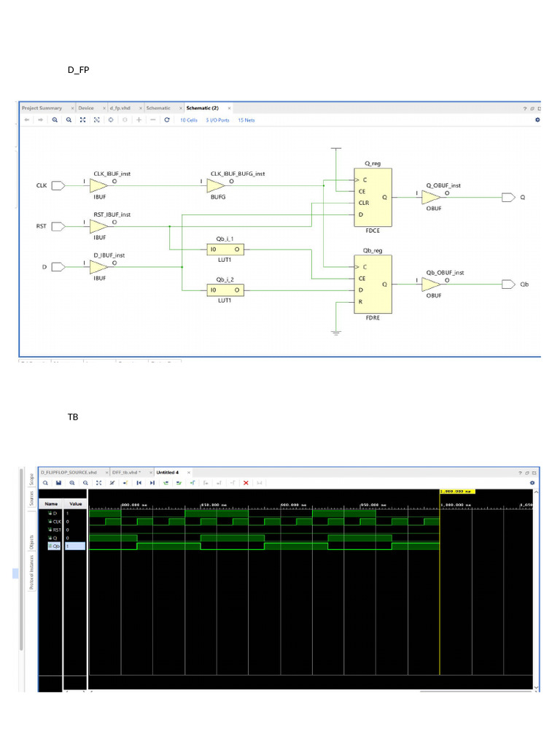Select the Schematic (2) tab
The width and height of the screenshot is (560, 747).
pyautogui.click(x=203, y=108)
